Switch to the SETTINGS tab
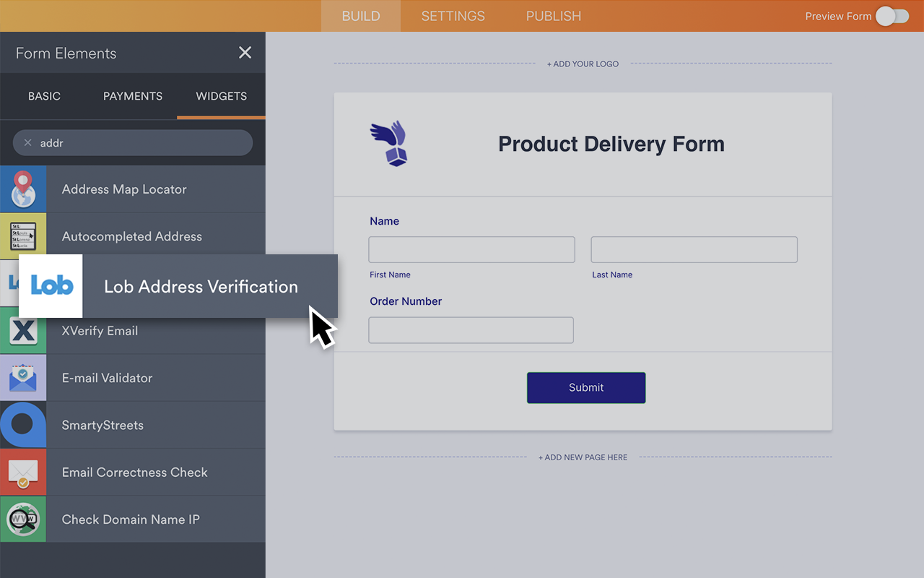The height and width of the screenshot is (578, 924). tap(453, 16)
